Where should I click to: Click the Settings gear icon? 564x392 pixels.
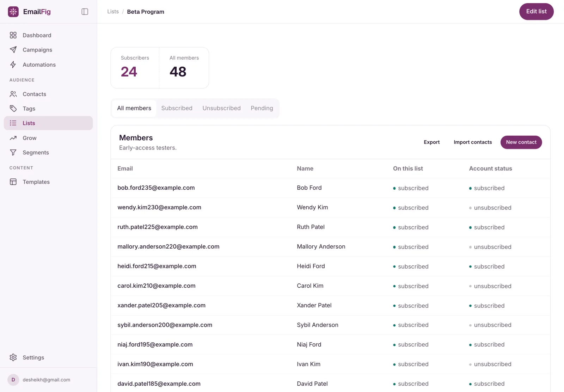point(13,357)
